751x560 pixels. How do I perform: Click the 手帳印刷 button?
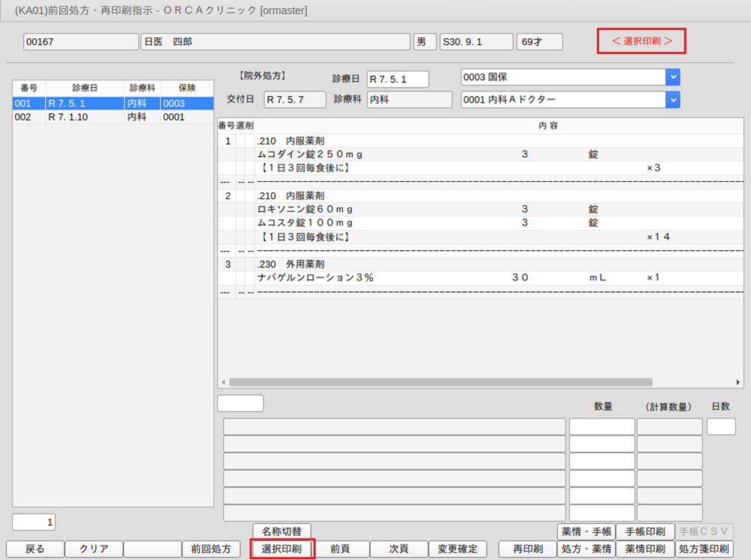tap(645, 532)
